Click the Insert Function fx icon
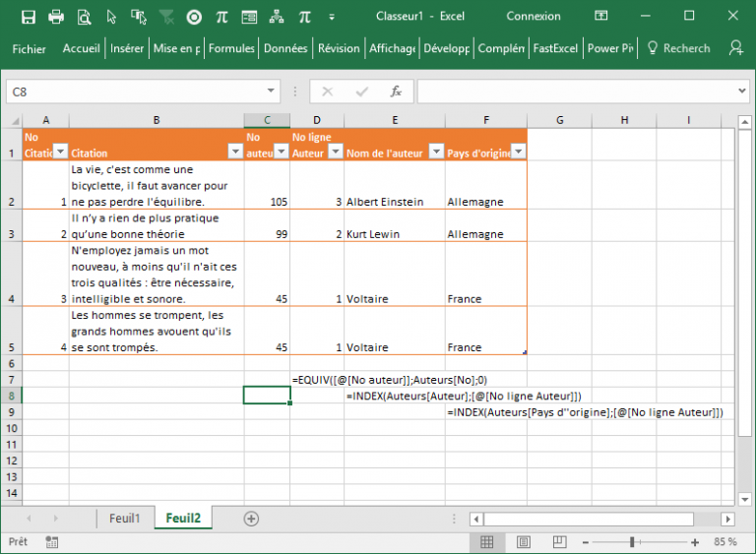 (396, 92)
